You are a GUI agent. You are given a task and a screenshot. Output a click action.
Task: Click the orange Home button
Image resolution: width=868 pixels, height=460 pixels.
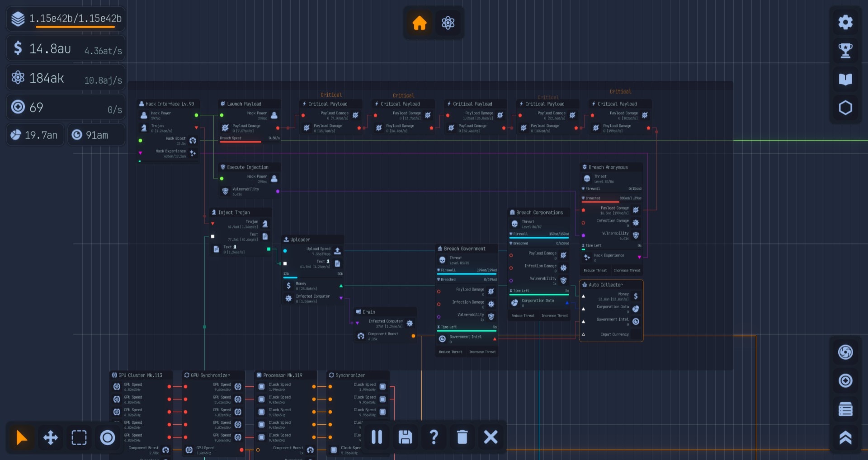pyautogui.click(x=419, y=23)
